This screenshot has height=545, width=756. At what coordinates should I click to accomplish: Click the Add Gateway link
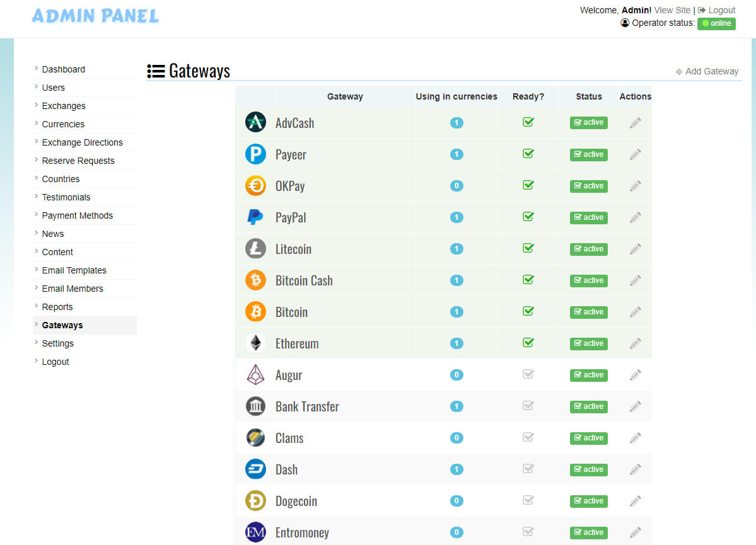click(x=711, y=71)
